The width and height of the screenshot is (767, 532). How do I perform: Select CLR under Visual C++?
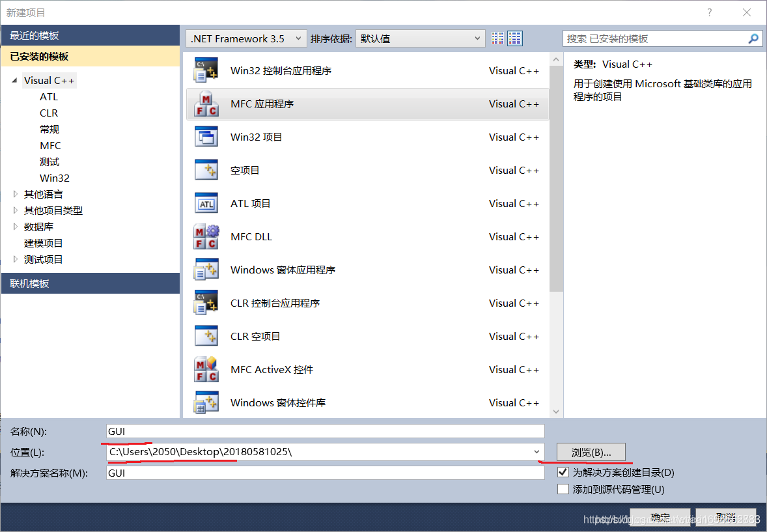[49, 113]
